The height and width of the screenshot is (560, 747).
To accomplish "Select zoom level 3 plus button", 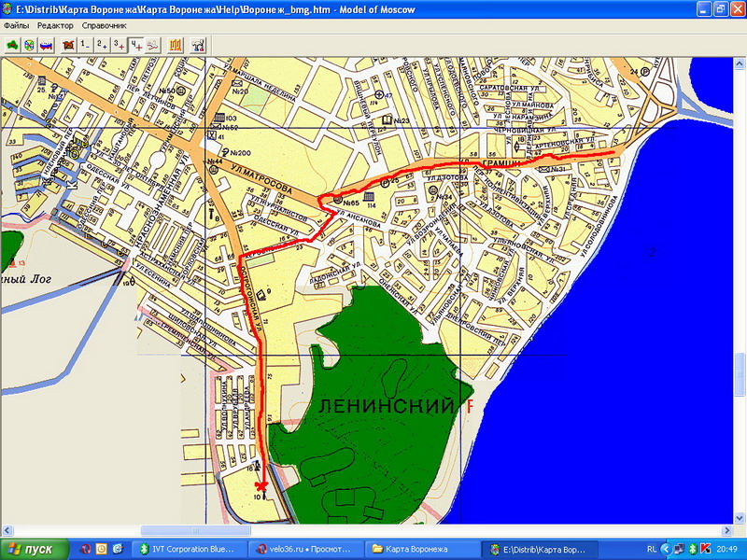I will (x=119, y=44).
